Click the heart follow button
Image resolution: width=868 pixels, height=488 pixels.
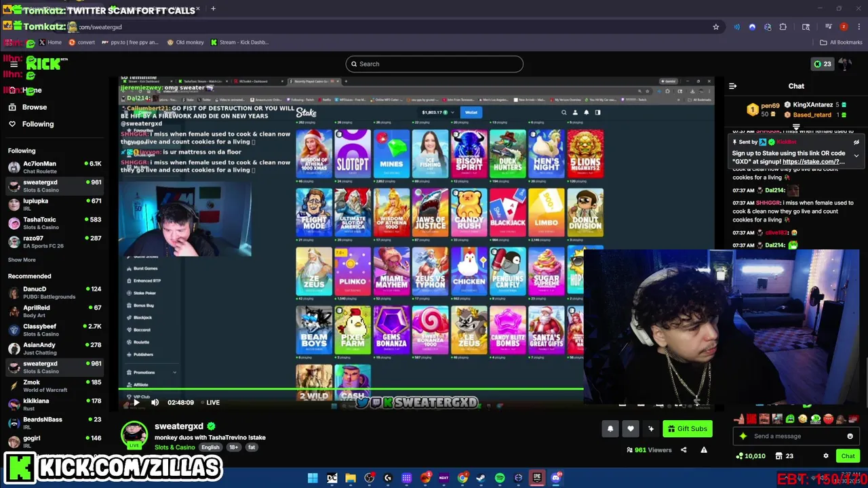(x=631, y=428)
